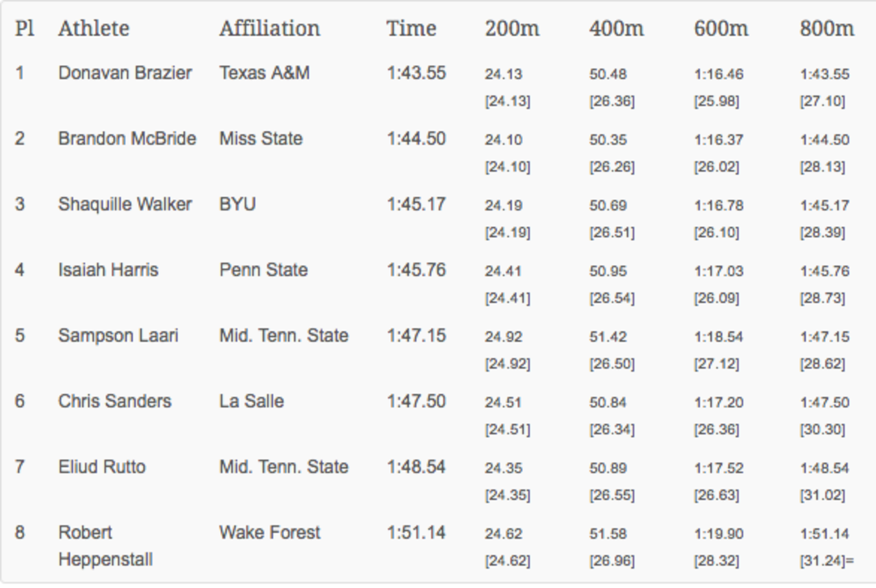Click the Texas A&M affiliation

[264, 73]
